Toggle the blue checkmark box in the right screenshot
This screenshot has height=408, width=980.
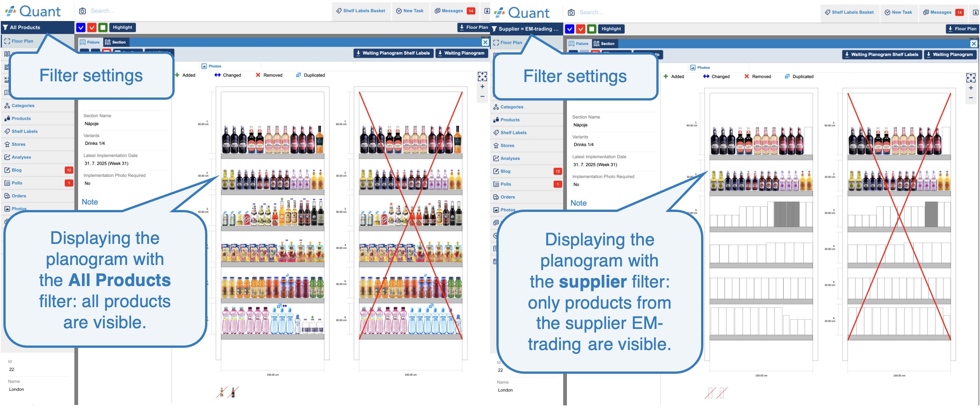(569, 29)
